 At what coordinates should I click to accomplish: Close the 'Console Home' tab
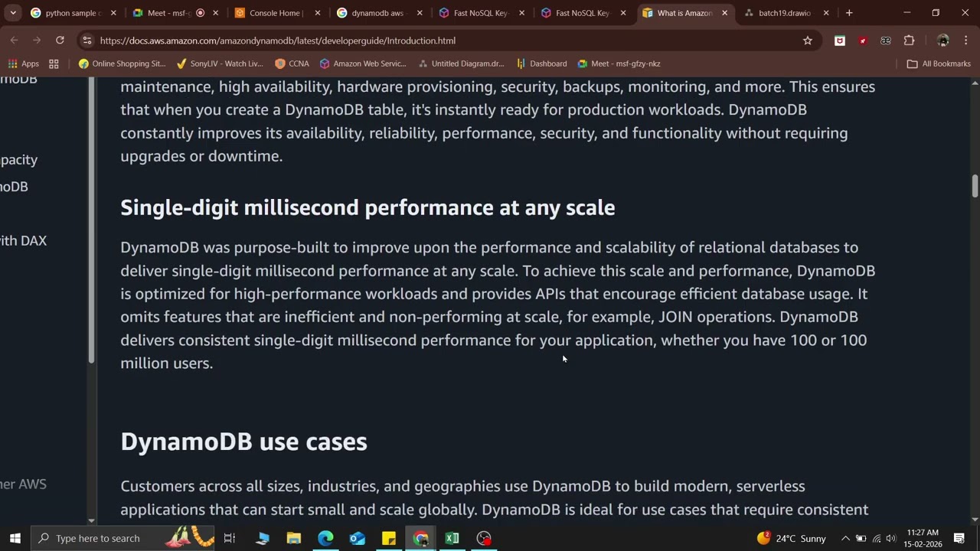click(x=317, y=13)
